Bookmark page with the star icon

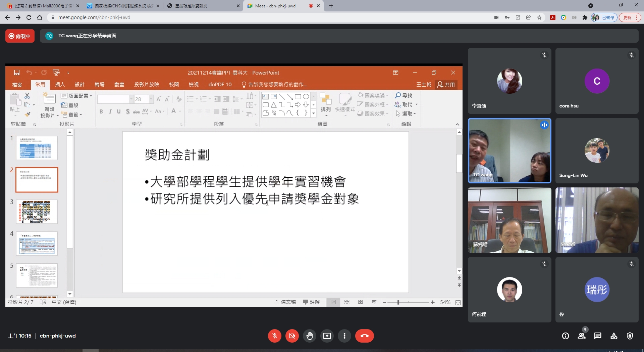coord(539,17)
